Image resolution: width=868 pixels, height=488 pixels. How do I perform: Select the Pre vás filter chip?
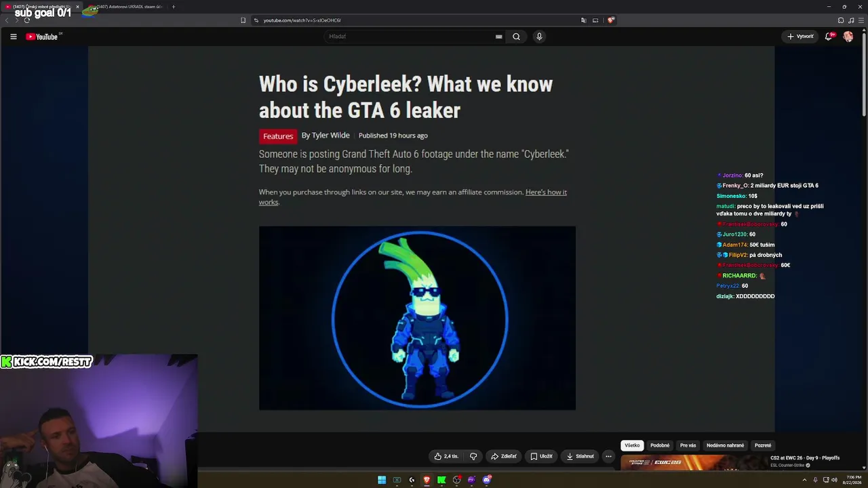688,445
